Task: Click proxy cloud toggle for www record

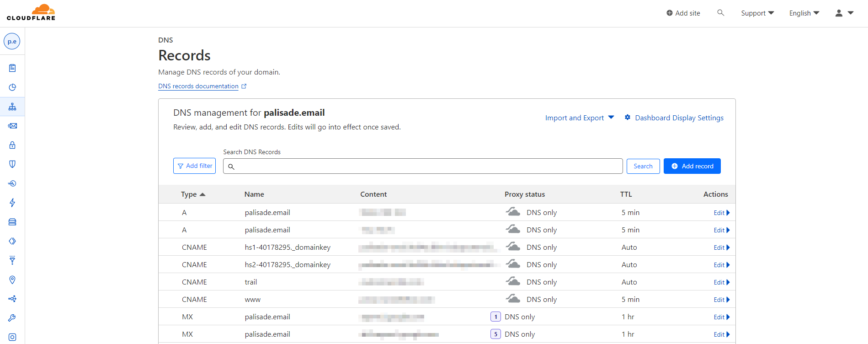Action: point(513,299)
